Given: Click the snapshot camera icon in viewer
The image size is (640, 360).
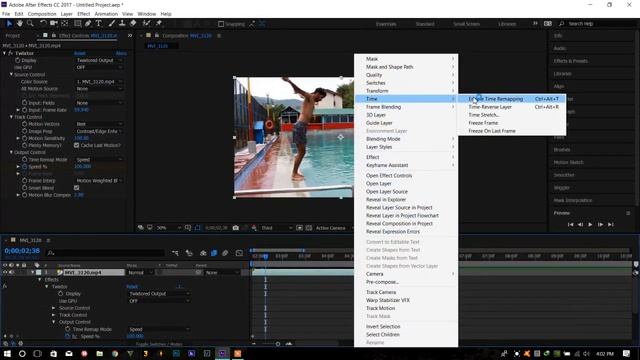Looking at the screenshot, I should (236, 228).
